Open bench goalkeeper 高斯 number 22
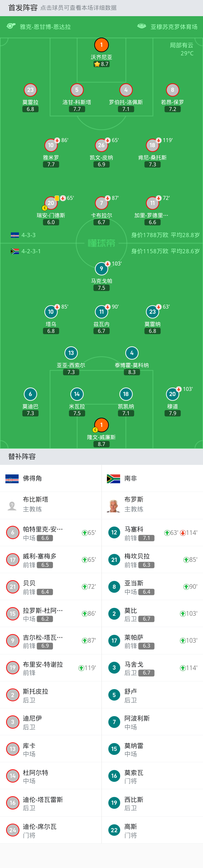The height and width of the screenshot is (868, 203). pos(152,830)
